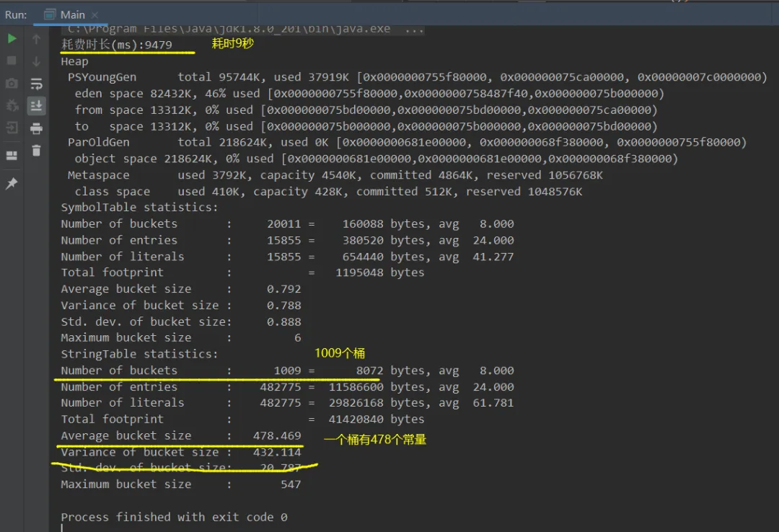Click Average bucket size 0.792 line
779x532 pixels.
click(x=181, y=288)
